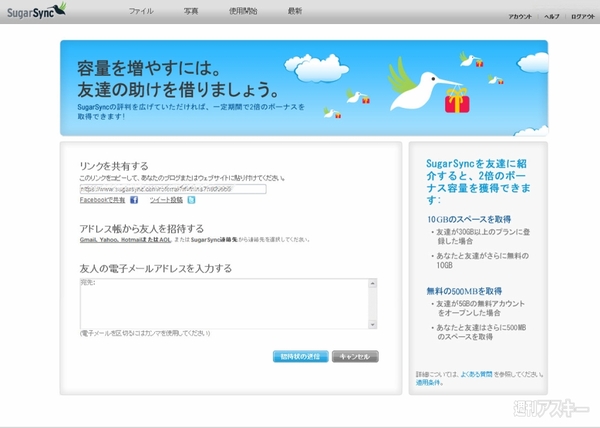Click the ログアウト link
Screen dimensions: 600x428
coord(583,16)
